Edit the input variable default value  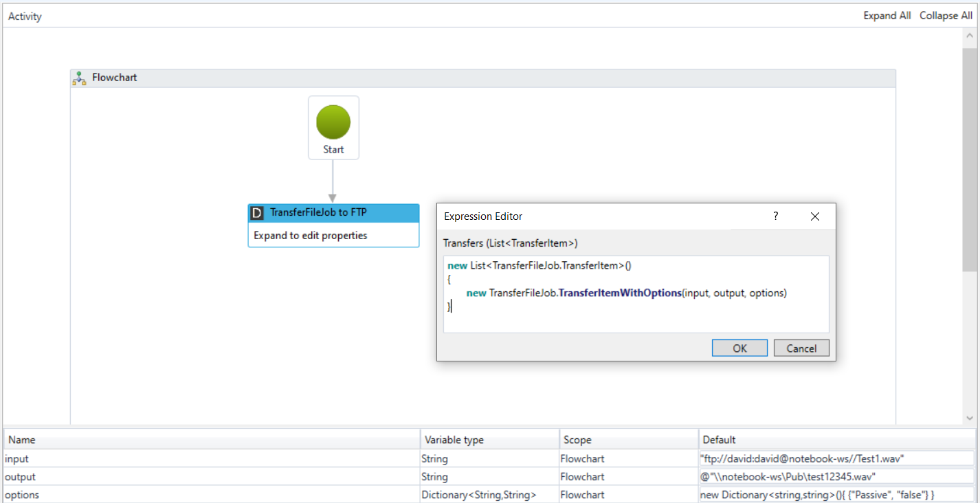pos(836,459)
